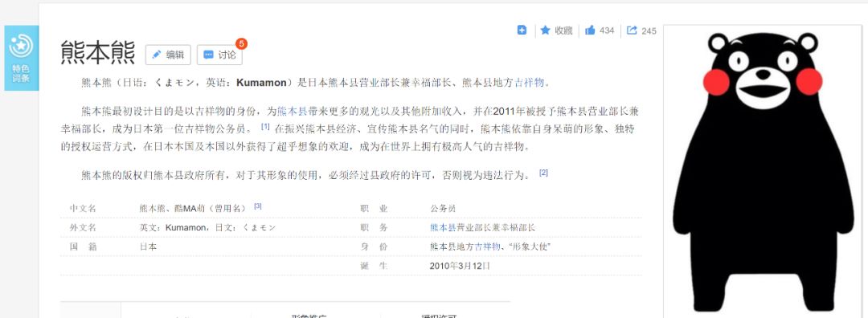868x318 pixels.
Task: Click the blue plus icon near 收藏
Action: coord(522,30)
